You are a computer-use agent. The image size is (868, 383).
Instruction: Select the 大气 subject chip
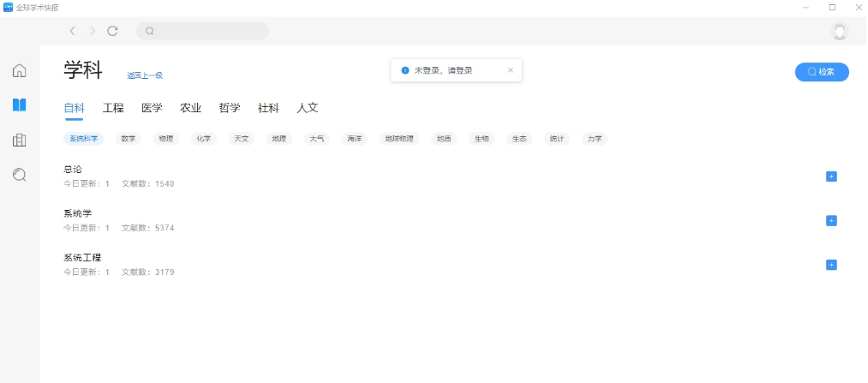point(317,139)
